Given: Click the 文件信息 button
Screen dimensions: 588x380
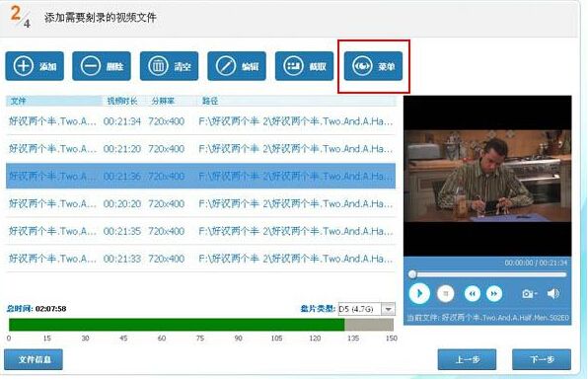Looking at the screenshot, I should click(34, 359).
